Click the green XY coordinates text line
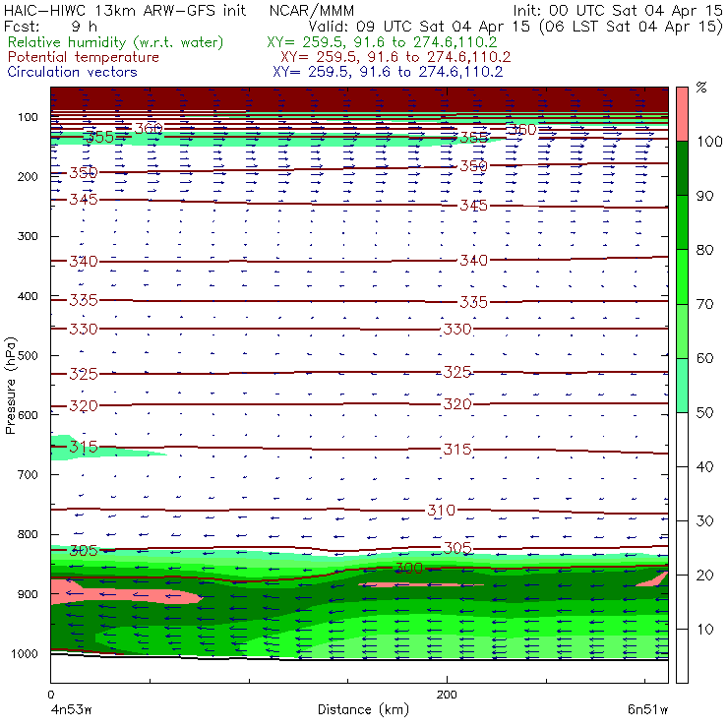The width and height of the screenshot is (728, 728). click(x=382, y=42)
